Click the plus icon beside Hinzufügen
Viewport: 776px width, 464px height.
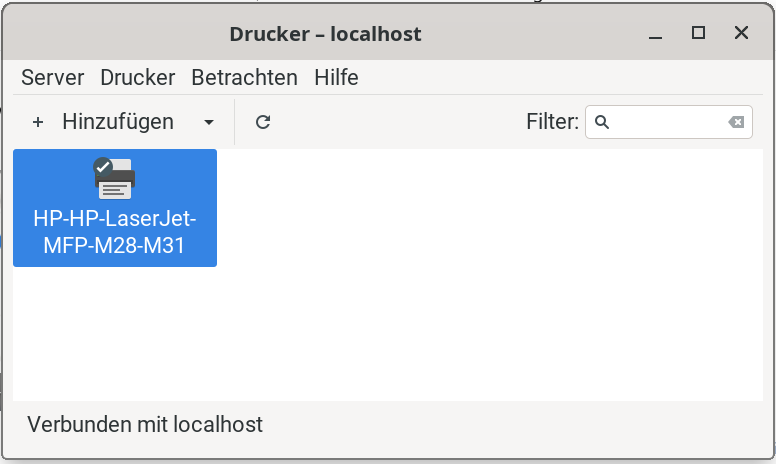click(x=38, y=122)
